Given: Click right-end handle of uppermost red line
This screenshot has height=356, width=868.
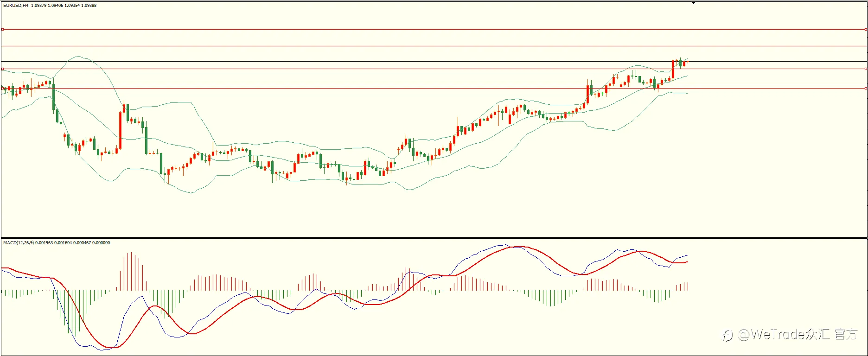Looking at the screenshot, I should click(866, 29).
